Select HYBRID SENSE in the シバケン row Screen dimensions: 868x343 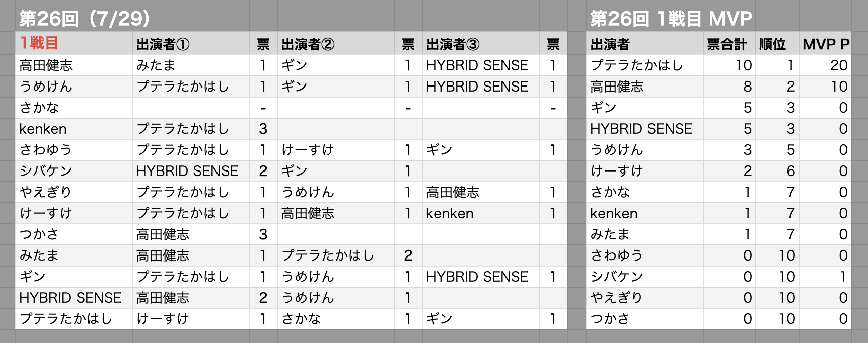(x=187, y=171)
